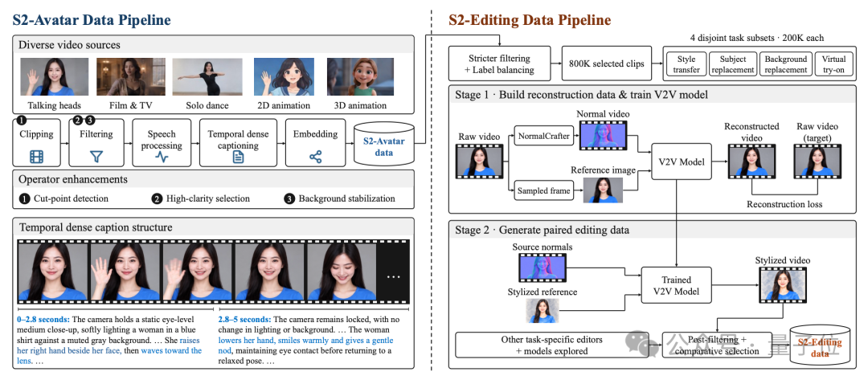This screenshot has width=868, height=380.
Task: Click the Stylized video filmstrip
Action: (x=782, y=285)
